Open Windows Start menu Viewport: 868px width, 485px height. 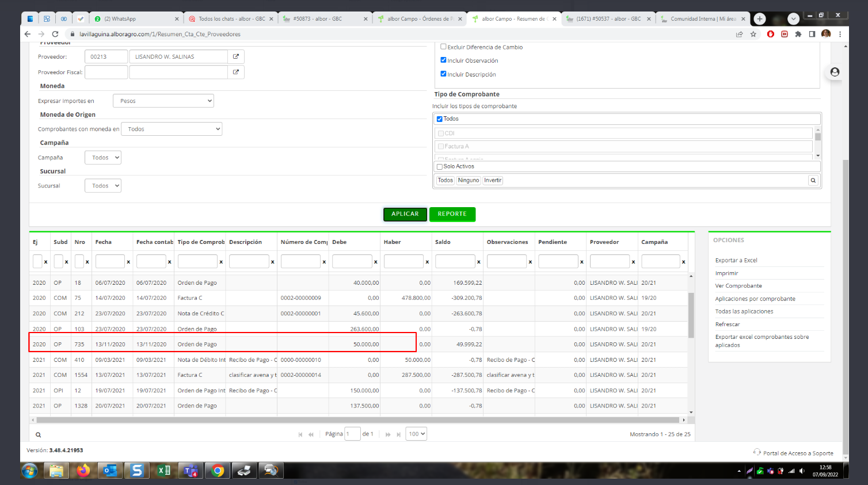click(29, 471)
